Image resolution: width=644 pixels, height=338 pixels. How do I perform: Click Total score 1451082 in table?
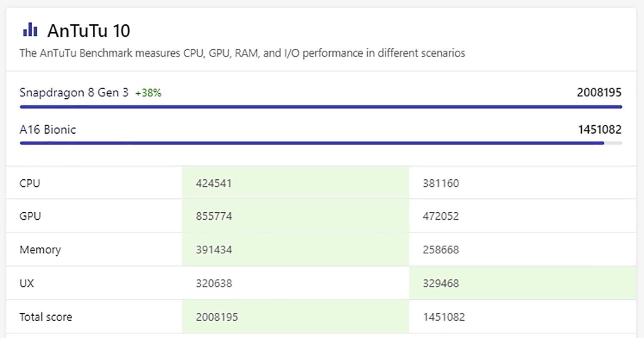click(x=444, y=317)
